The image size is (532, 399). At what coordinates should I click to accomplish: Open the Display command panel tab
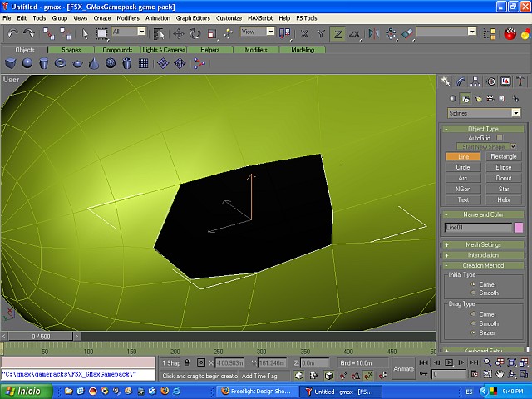[x=505, y=81]
